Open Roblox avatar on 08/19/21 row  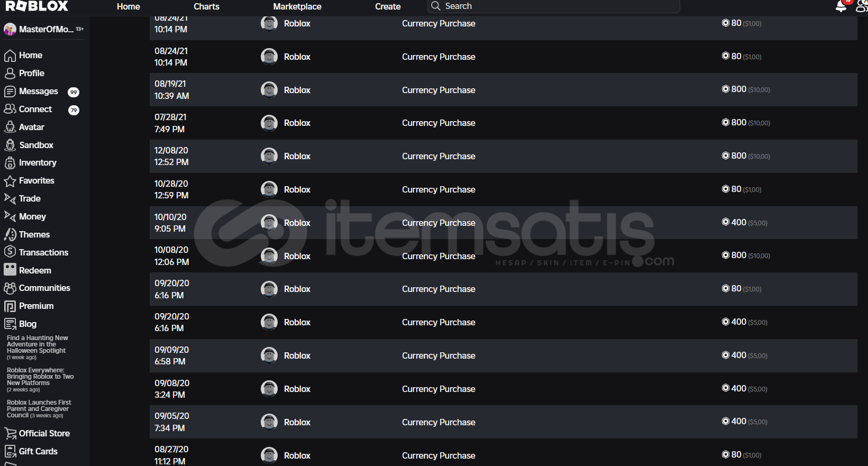pos(269,90)
